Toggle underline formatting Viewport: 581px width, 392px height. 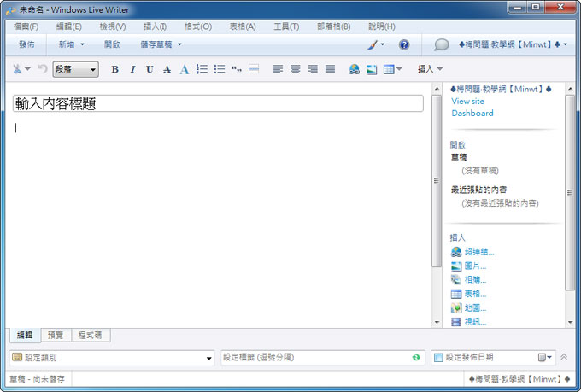(150, 69)
